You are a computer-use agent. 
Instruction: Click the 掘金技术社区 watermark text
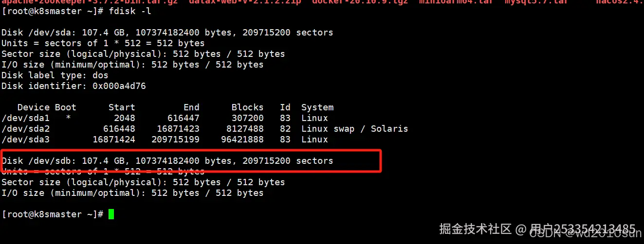[475, 228]
